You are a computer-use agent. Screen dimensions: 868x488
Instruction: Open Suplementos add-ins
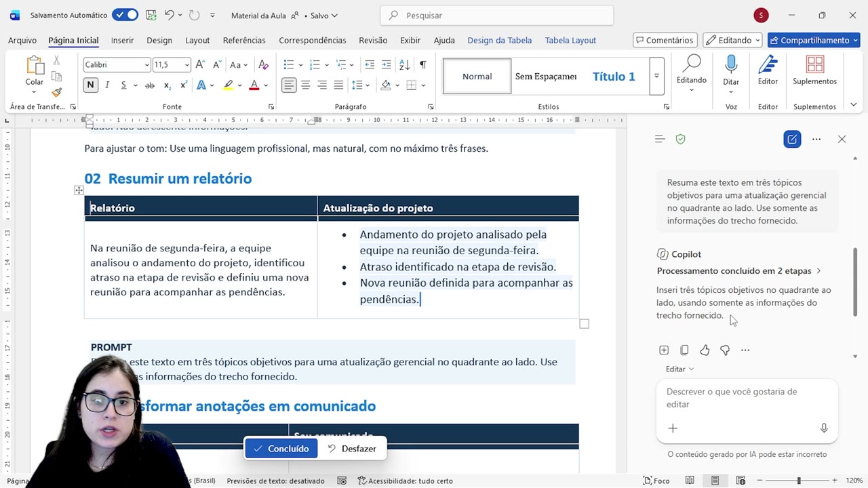[814, 71]
